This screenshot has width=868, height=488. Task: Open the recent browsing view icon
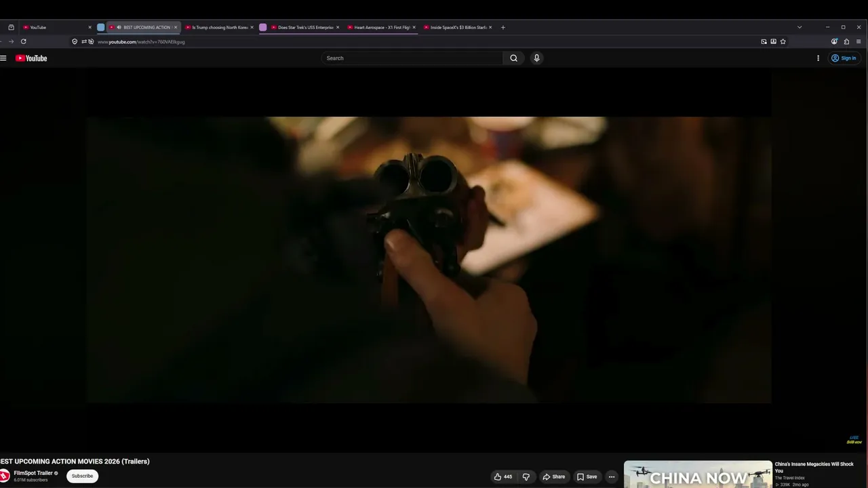click(11, 27)
